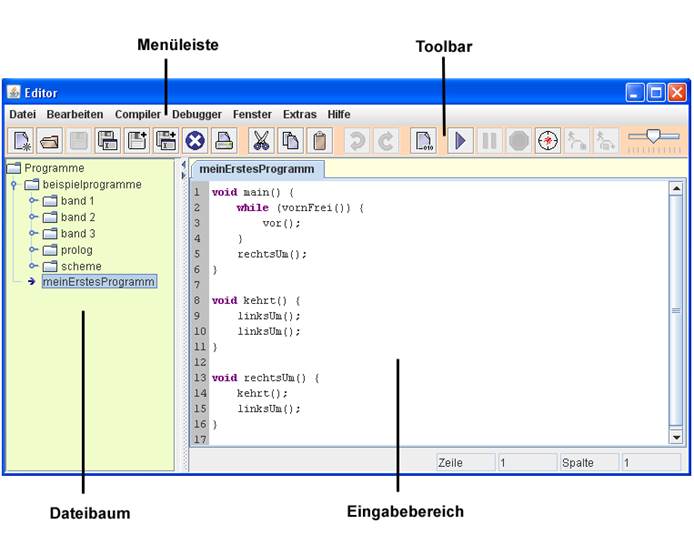Click the New file toolbar icon

[22, 141]
